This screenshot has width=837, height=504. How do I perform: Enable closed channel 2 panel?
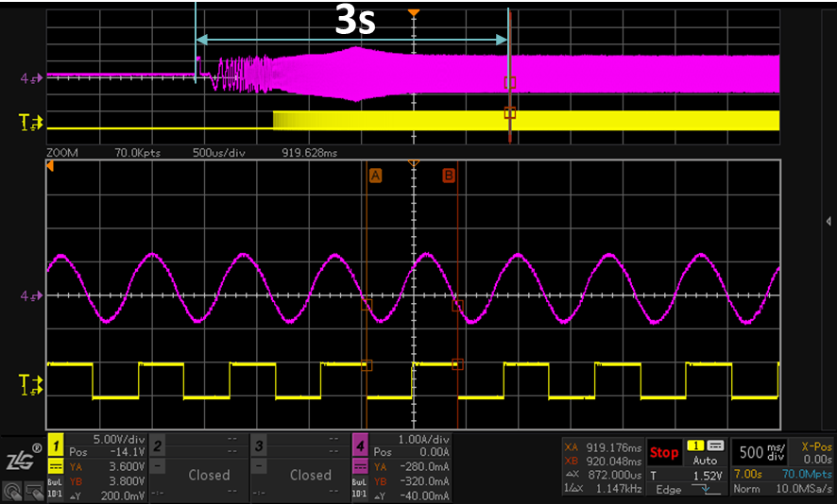point(209,475)
